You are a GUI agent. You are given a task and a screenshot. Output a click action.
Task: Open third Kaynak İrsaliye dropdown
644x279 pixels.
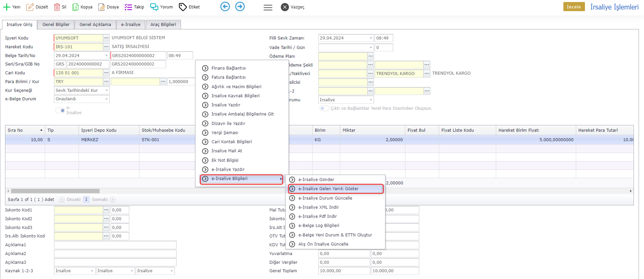pyautogui.click(x=172, y=271)
